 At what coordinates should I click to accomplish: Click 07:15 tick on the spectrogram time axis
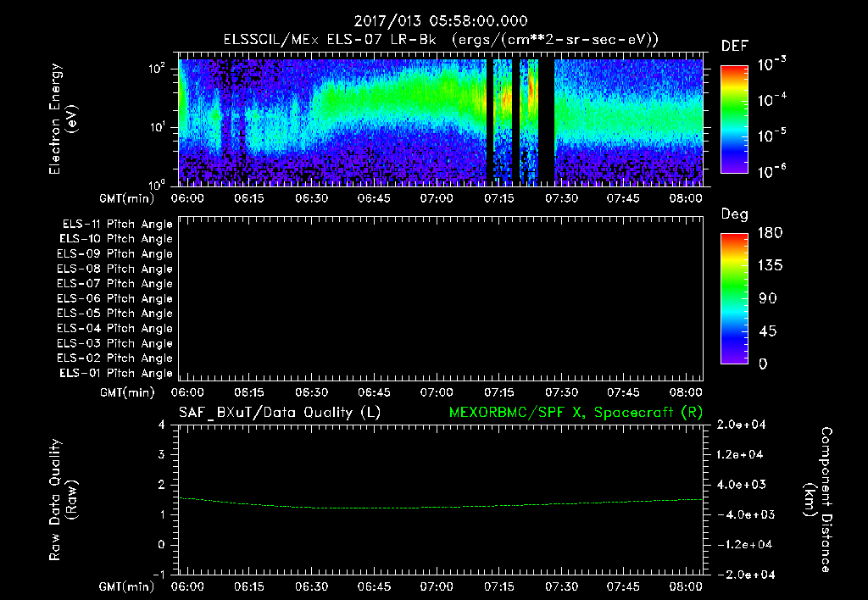click(498, 198)
